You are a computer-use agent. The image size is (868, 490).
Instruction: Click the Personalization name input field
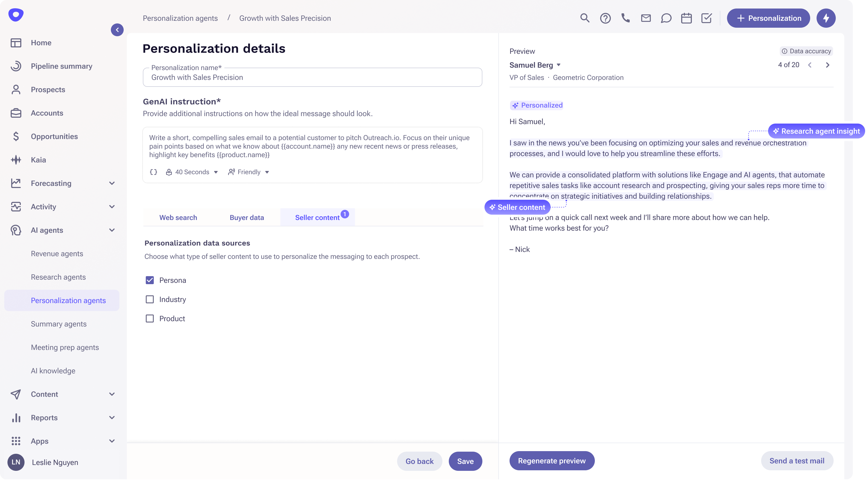pyautogui.click(x=312, y=77)
